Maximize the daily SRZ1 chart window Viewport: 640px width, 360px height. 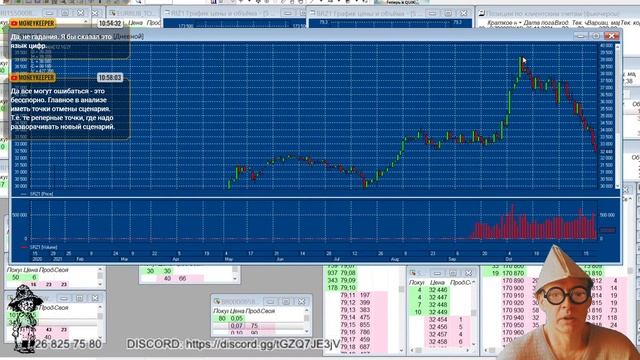tap(596, 36)
